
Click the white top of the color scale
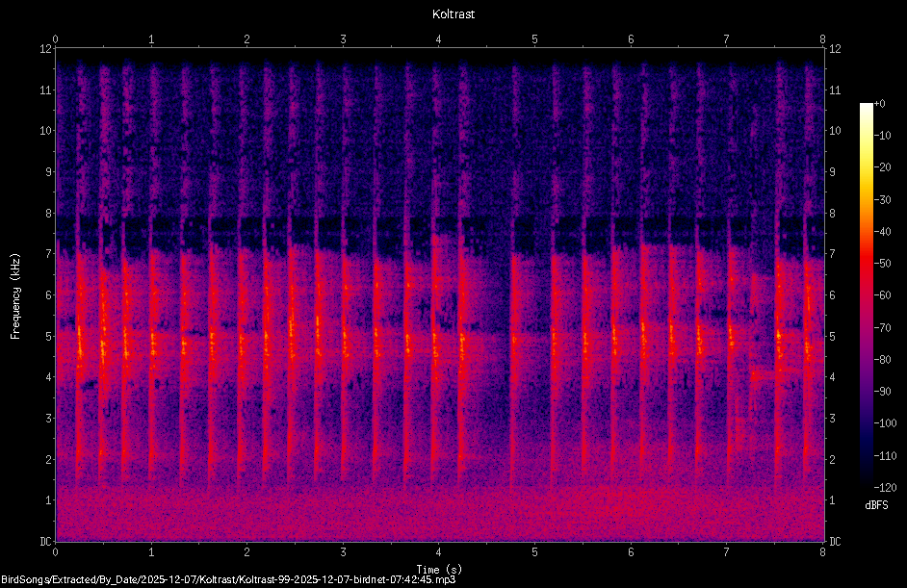(866, 108)
